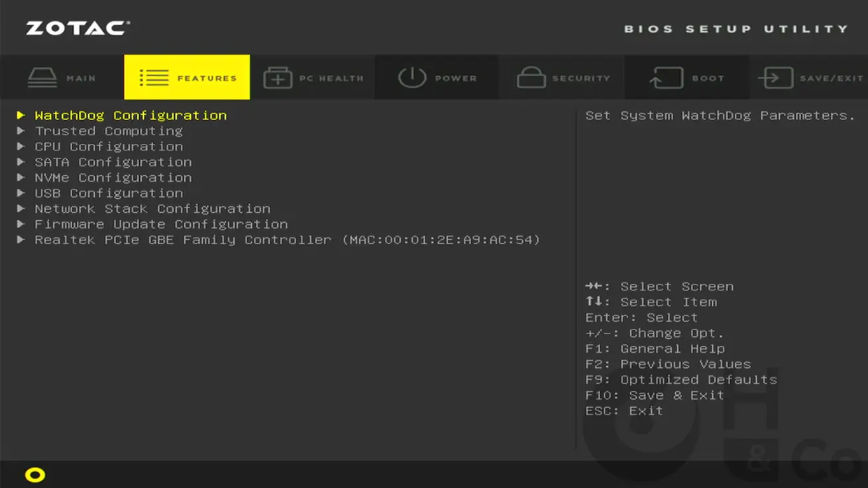Click the Main tab laptop icon
The width and height of the screenshot is (868, 488).
coord(42,78)
